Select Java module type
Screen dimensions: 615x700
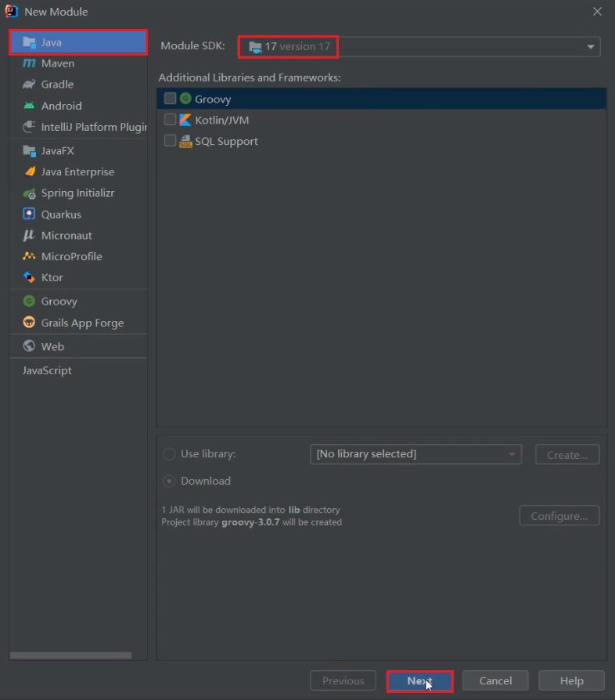78,42
